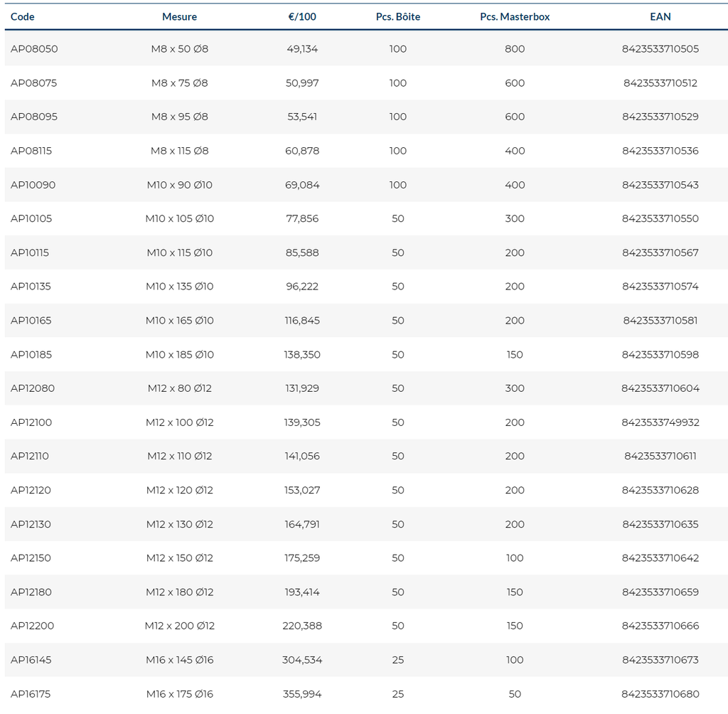
Task: Click EAN 8423533710567
Action: point(660,252)
